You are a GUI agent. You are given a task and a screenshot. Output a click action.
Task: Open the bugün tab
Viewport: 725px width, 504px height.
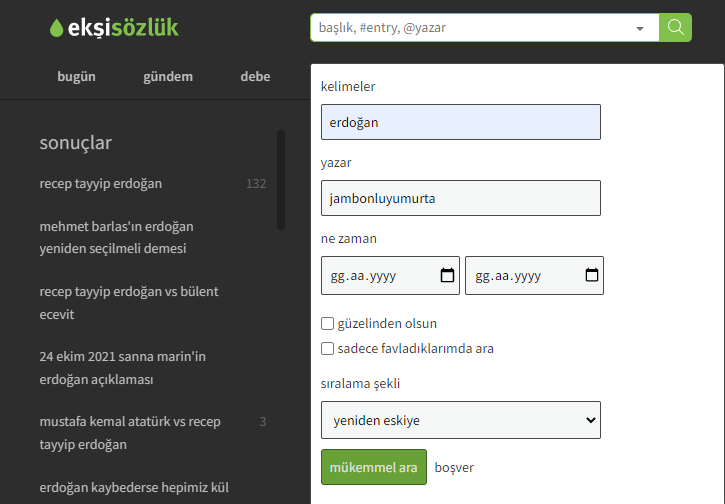point(76,76)
